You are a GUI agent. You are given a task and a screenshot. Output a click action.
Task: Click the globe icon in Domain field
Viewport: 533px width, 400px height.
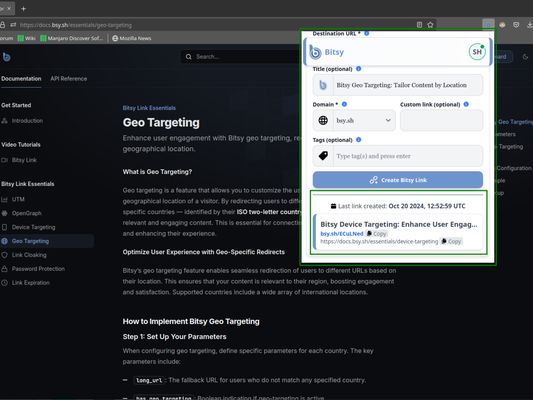[x=323, y=120]
